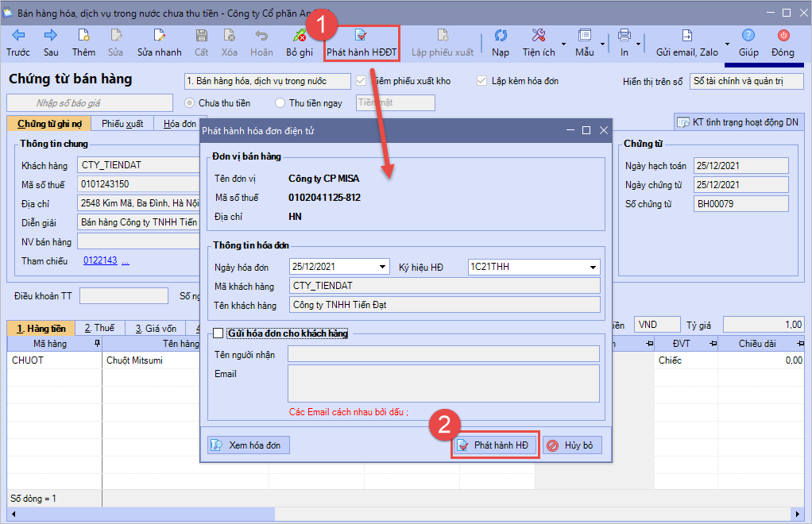This screenshot has height=524, width=812.
Task: Open Hiển thị trên sổ combo box
Action: (746, 81)
